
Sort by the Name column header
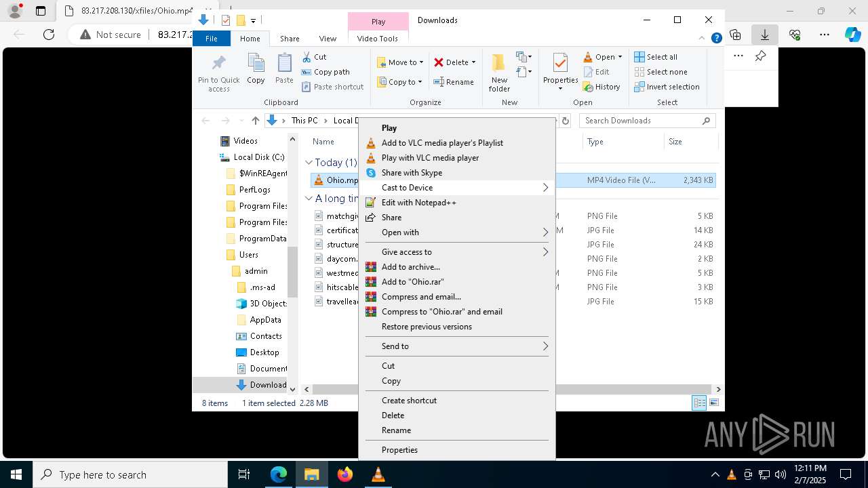click(x=323, y=142)
